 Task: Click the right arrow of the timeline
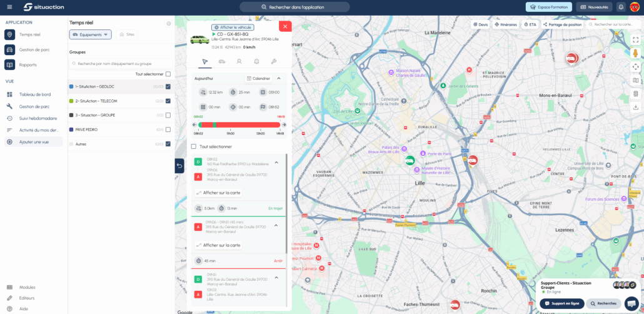[284, 124]
